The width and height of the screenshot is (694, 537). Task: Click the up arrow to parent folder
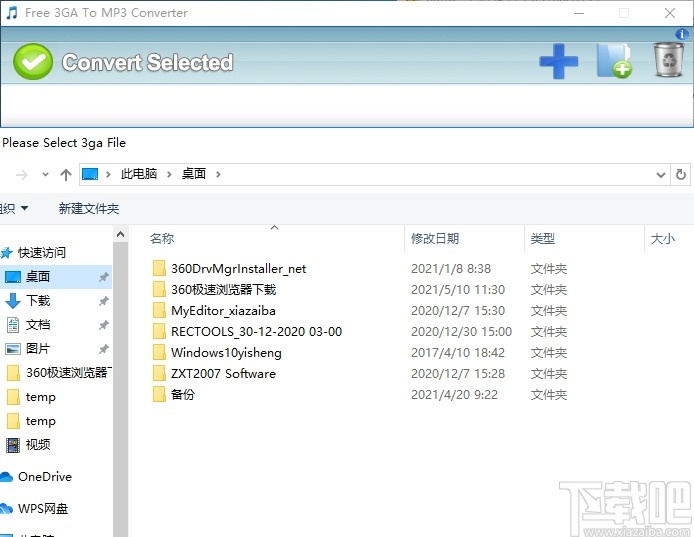coord(66,175)
